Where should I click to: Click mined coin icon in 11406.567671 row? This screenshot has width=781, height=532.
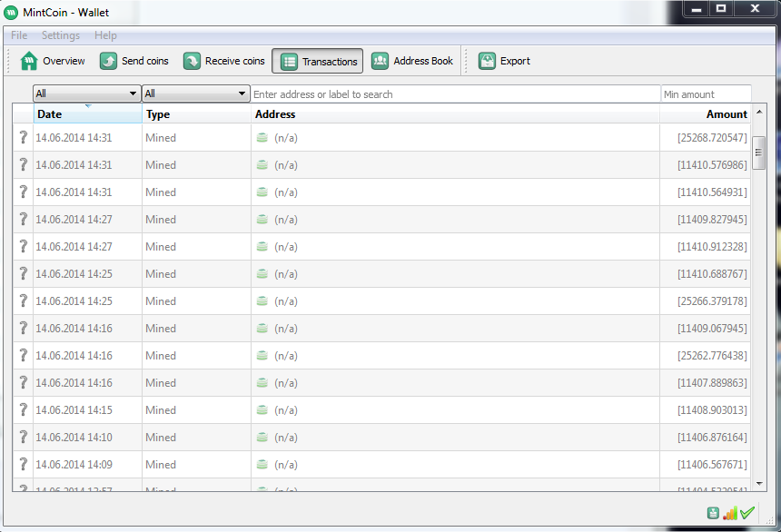[262, 464]
